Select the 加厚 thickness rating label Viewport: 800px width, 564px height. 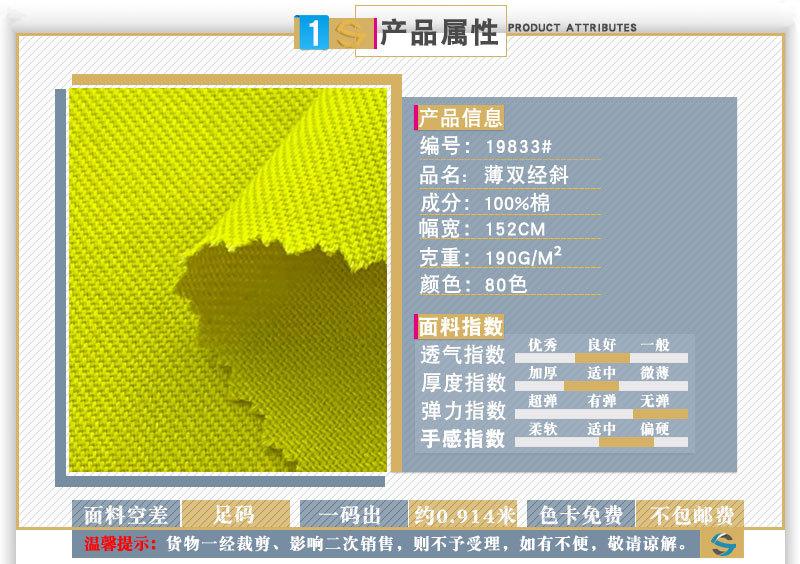coord(543,373)
